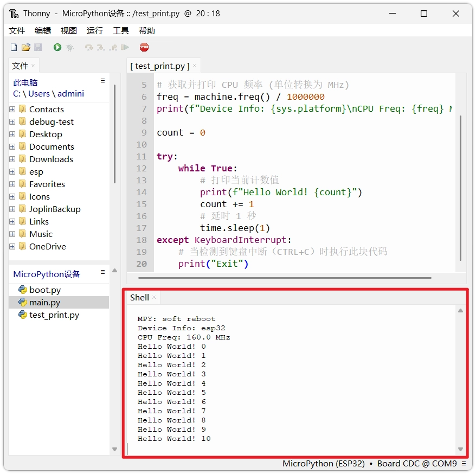Click the editor horizontal scrollbar
The width and height of the screenshot is (476, 474).
tap(285, 278)
